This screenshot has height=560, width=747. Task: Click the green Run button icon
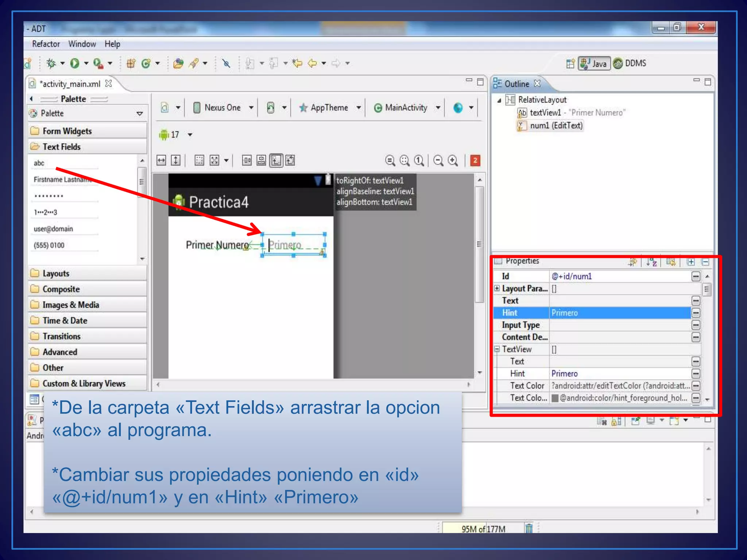[74, 63]
